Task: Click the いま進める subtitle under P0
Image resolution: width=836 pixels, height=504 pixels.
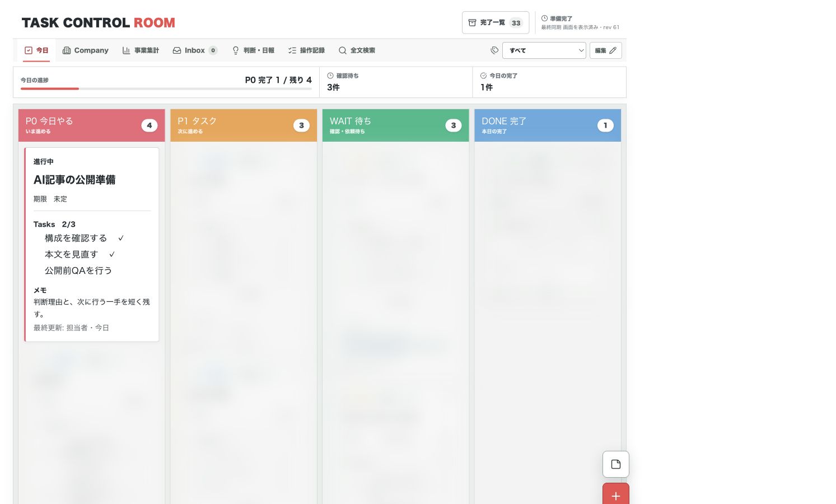Action: point(38,132)
